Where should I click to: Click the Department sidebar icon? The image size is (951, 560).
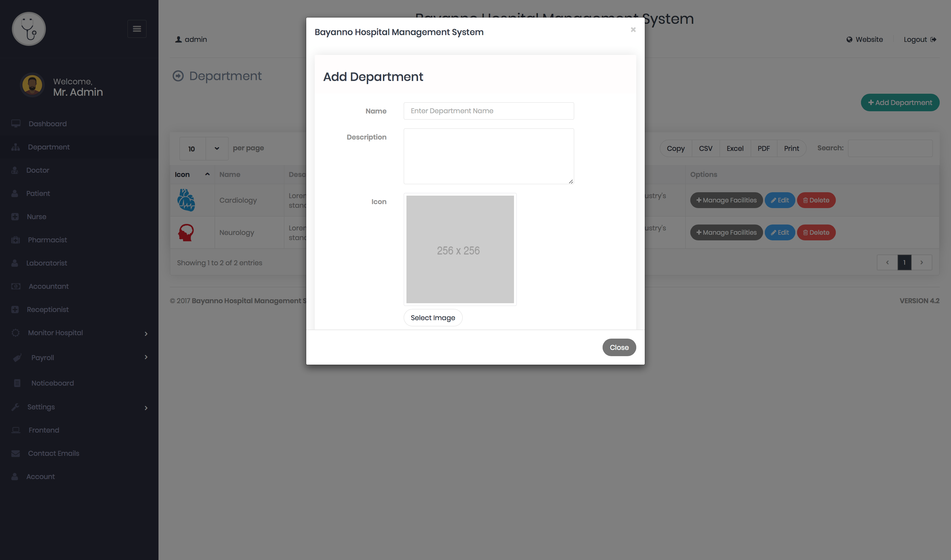[15, 147]
